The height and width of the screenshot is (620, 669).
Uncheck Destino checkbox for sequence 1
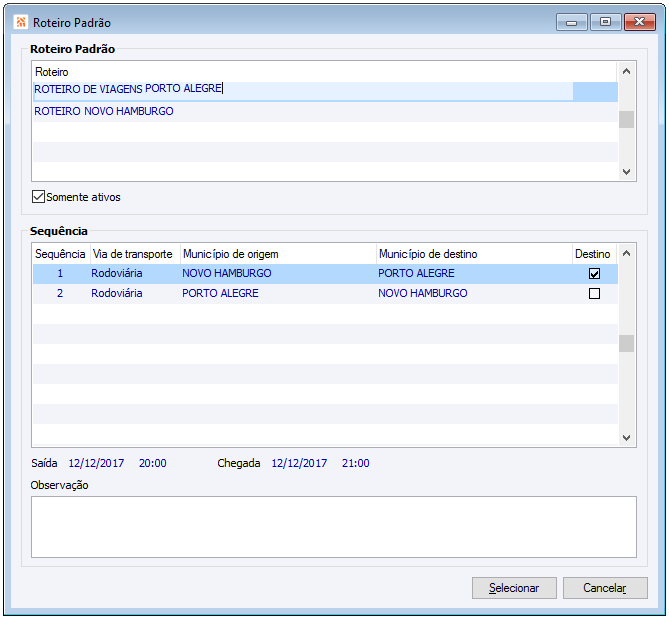coord(594,274)
